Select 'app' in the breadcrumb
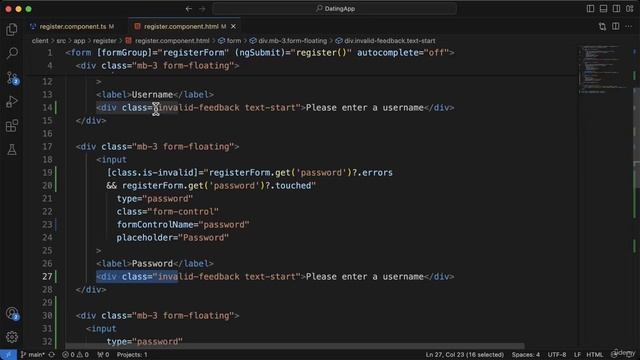Image resolution: width=640 pixels, height=360 pixels. pyautogui.click(x=79, y=41)
